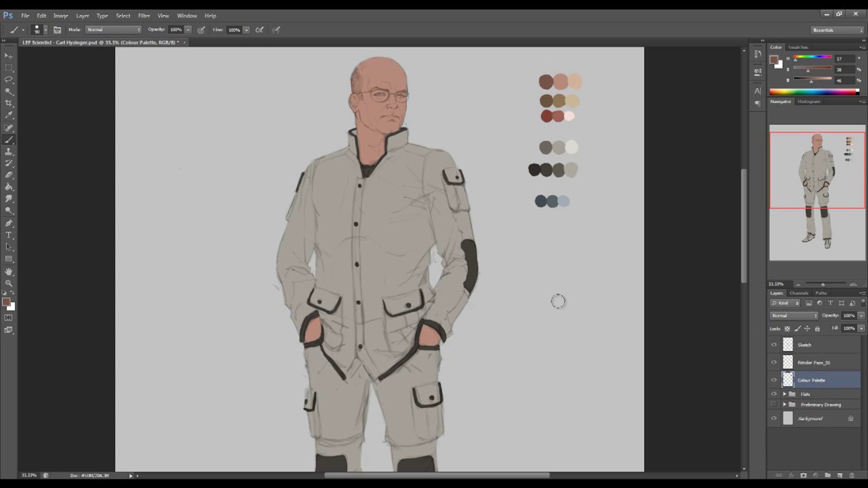Select the Render Pass_01 layer
The width and height of the screenshot is (868, 488).
(x=814, y=362)
